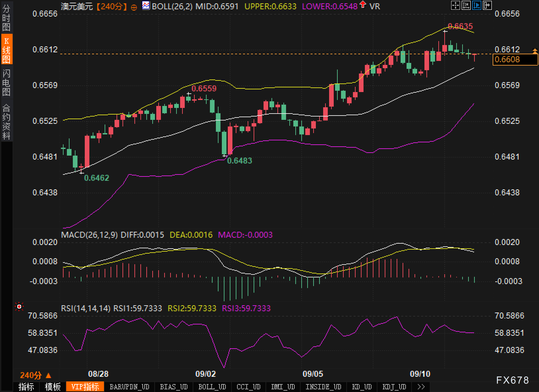Click the orange double-arrow above 0.6608 price
The width and height of the screenshot is (539, 392).
pyautogui.click(x=535, y=51)
